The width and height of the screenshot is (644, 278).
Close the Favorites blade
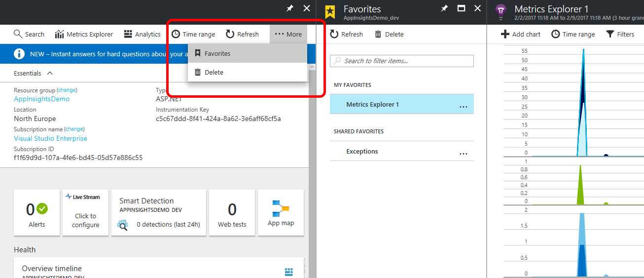click(x=477, y=8)
